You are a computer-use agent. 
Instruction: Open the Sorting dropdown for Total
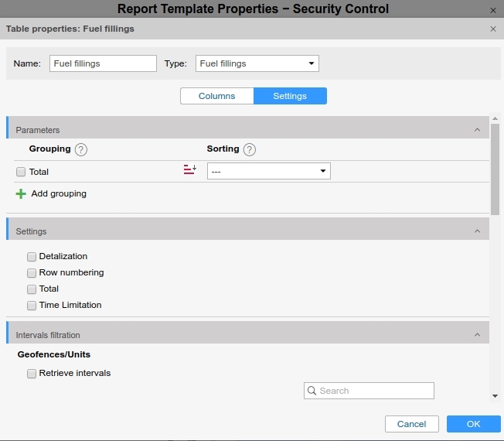[269, 171]
